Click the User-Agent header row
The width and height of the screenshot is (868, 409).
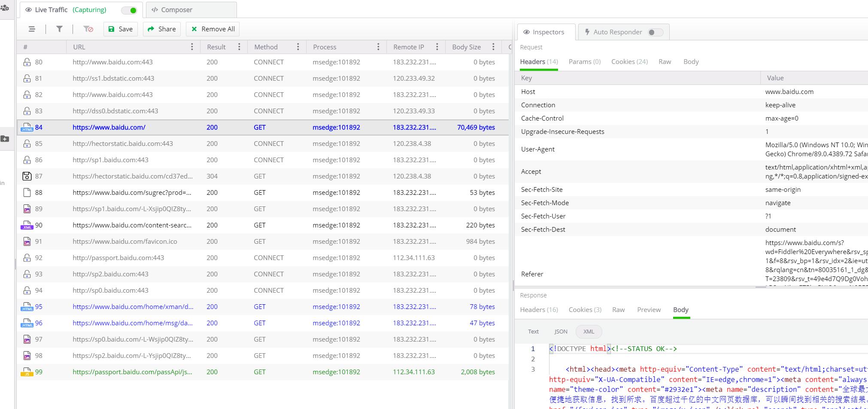(x=692, y=149)
